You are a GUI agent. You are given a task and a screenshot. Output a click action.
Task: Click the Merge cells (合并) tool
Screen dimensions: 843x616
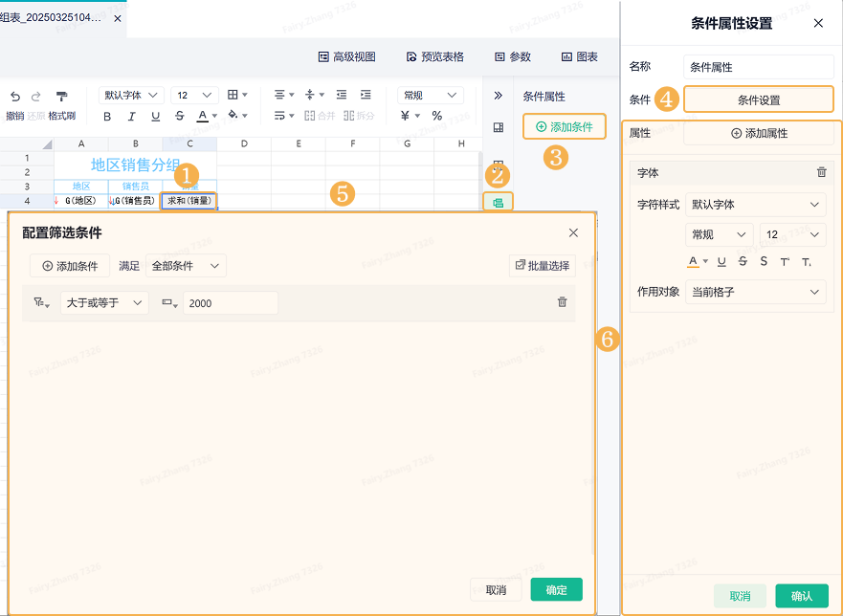click(x=320, y=116)
